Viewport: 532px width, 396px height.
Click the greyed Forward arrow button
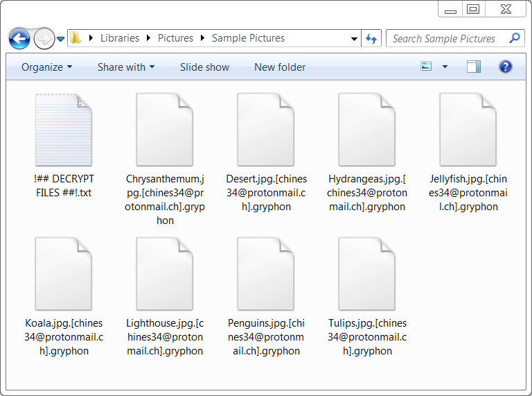point(44,39)
